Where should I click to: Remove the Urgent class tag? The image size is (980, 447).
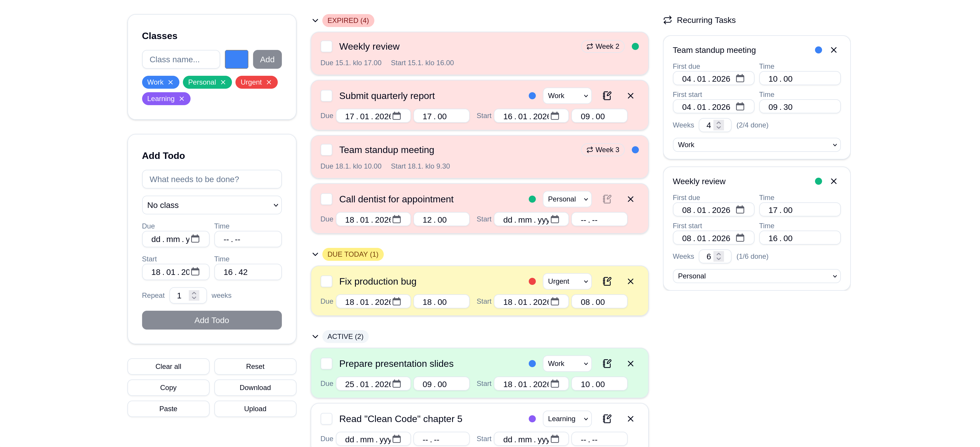269,82
